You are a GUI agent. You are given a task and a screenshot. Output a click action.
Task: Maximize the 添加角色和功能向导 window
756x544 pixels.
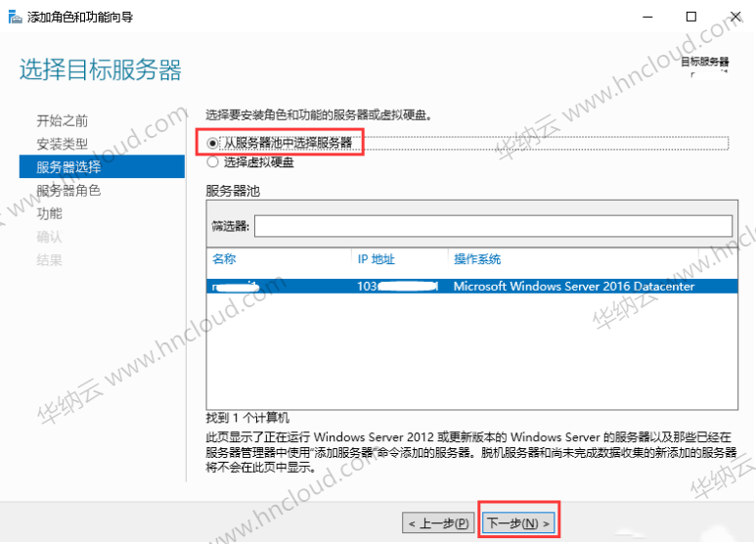[x=690, y=17]
